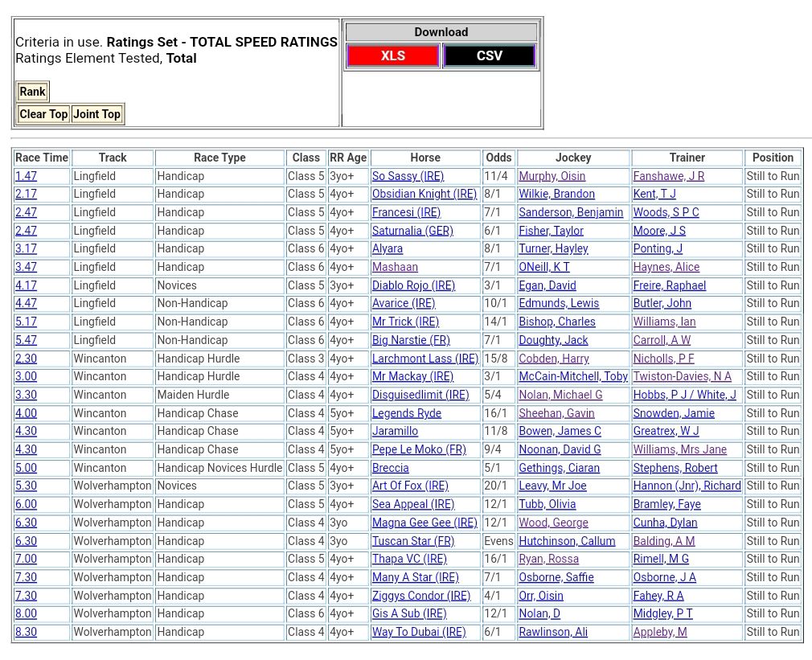The width and height of the screenshot is (812, 660).
Task: View jockey Murphy, Oisin profile
Action: [x=552, y=176]
